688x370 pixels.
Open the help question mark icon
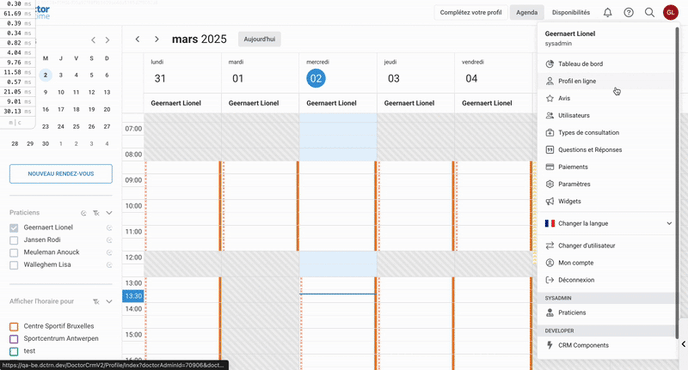pyautogui.click(x=628, y=12)
